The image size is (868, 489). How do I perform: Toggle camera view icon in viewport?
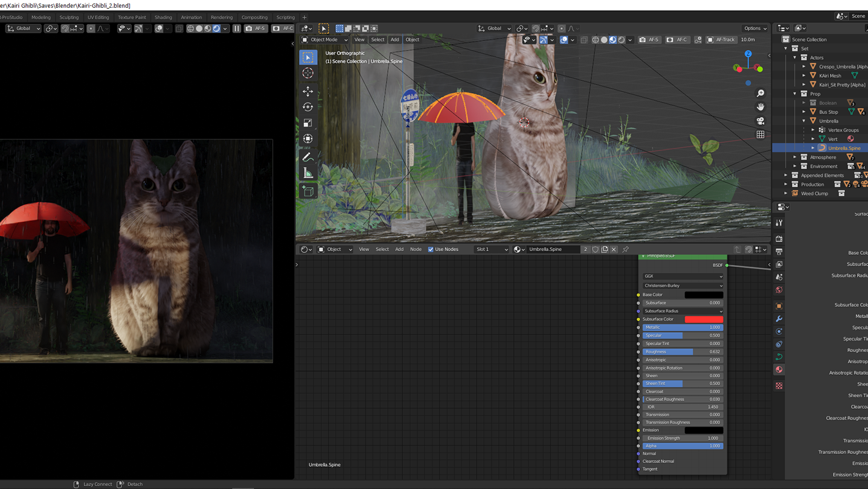click(760, 121)
